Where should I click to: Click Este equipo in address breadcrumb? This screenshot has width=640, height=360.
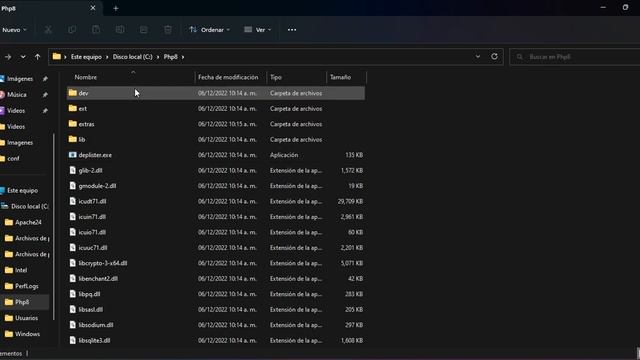coord(86,57)
